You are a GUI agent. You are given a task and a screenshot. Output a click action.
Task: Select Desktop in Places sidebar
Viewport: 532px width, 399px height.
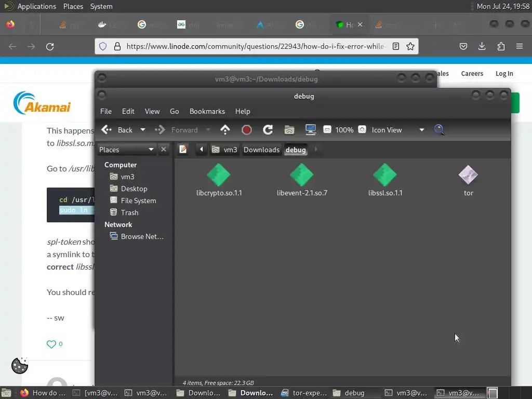129,189
